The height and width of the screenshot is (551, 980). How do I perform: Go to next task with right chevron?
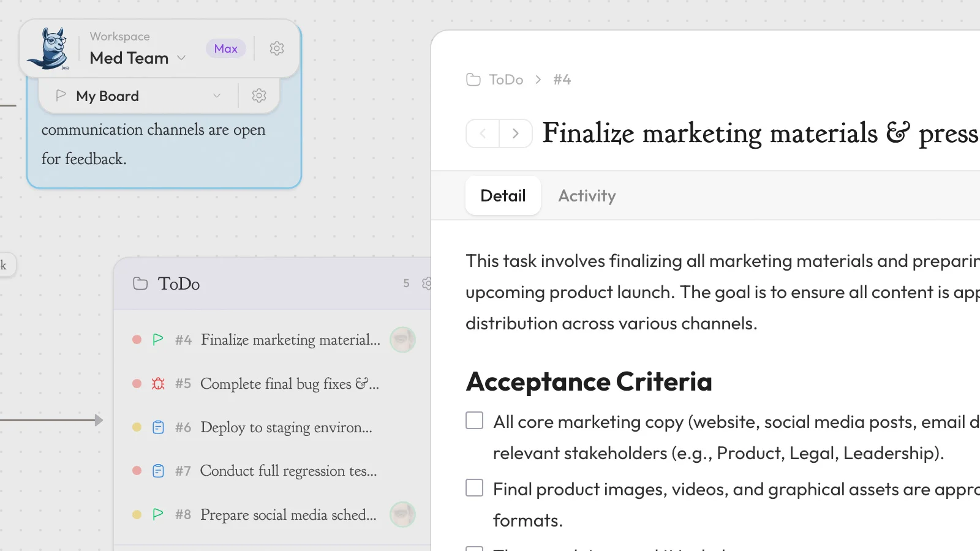pyautogui.click(x=516, y=133)
